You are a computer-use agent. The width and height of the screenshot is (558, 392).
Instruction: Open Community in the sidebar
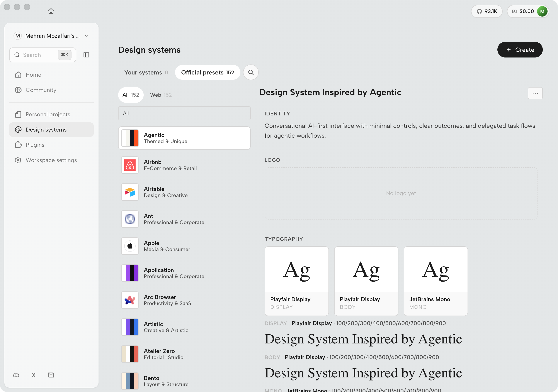click(51, 90)
